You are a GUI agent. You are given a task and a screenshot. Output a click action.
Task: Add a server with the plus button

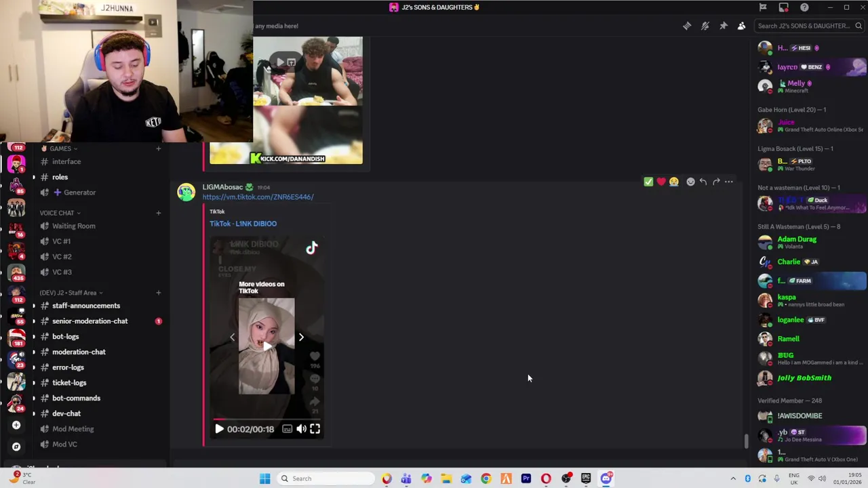point(16,426)
